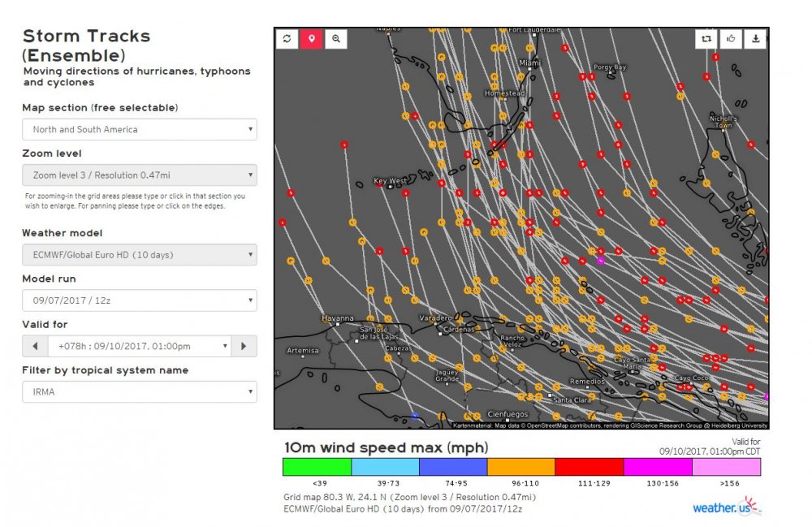Open the Zoom level dropdown
This screenshot has width=812, height=527.
point(139,175)
